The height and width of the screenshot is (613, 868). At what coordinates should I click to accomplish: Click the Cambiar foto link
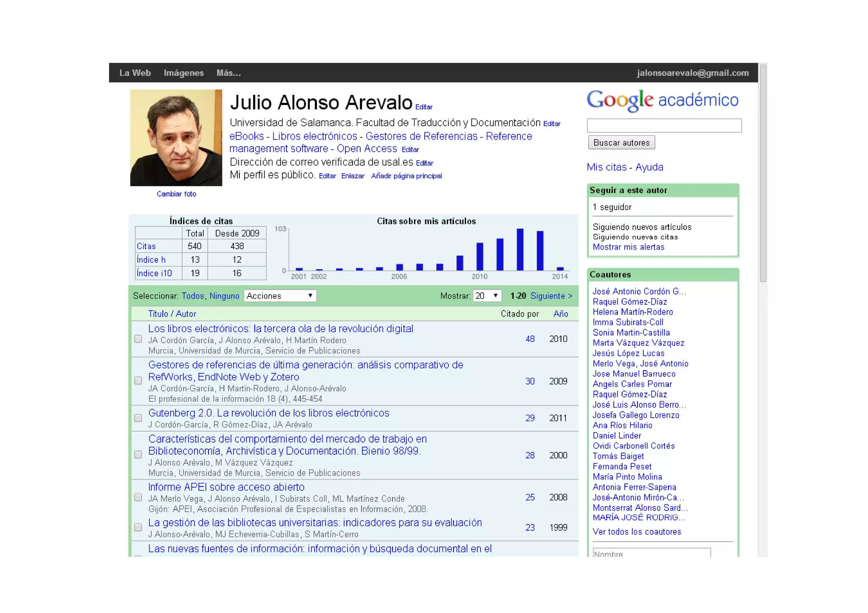pos(176,194)
